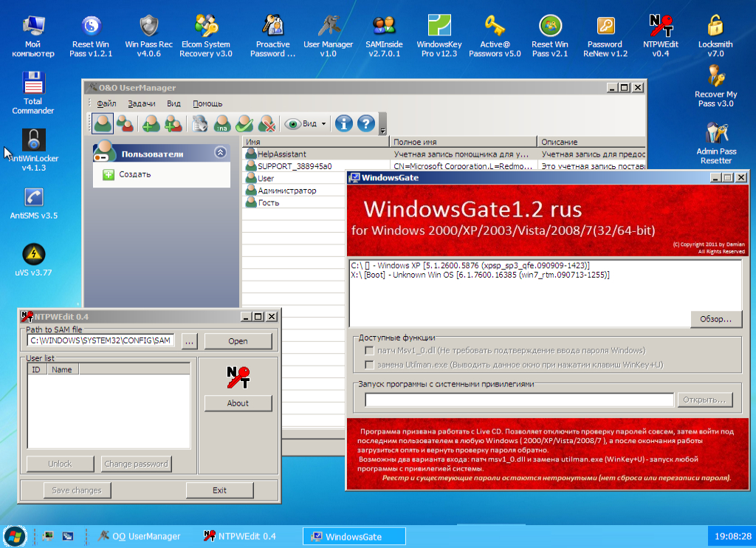Screen dimensions: 756x548
Task: Click the Открыть... button in WindowsGate
Action: (x=705, y=400)
